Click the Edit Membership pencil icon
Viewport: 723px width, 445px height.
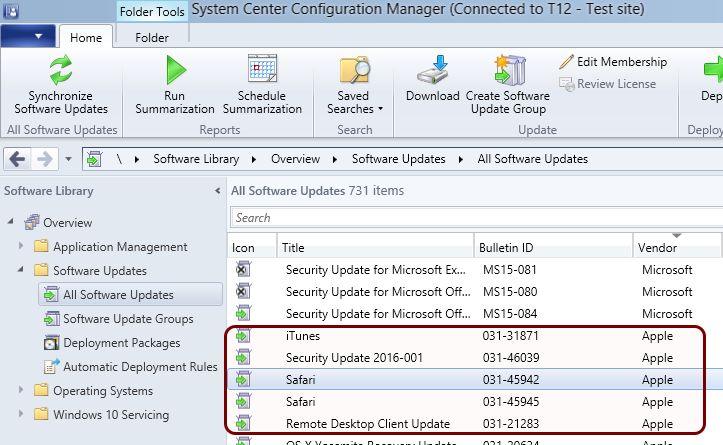tap(566, 62)
